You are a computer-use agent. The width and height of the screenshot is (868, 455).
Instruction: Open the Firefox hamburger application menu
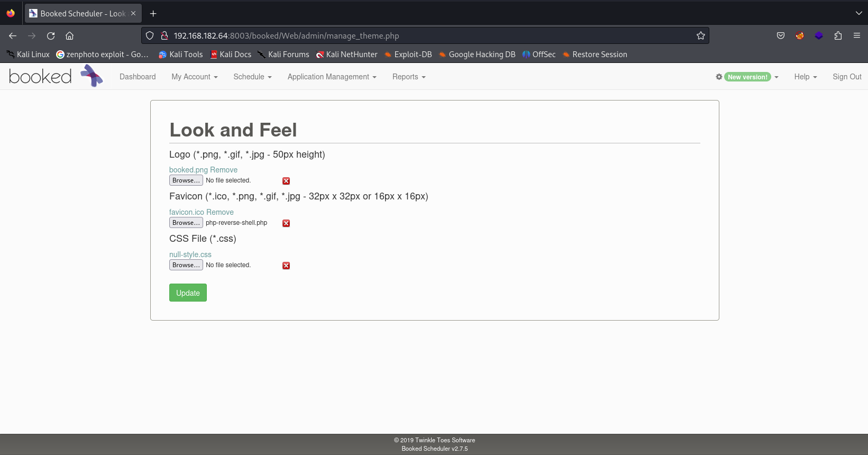click(x=857, y=36)
